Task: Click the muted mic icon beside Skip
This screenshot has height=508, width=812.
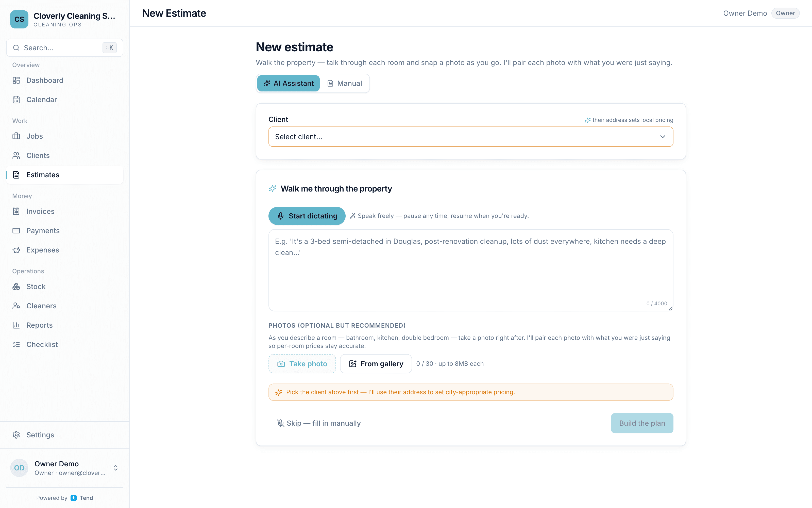Action: point(280,423)
